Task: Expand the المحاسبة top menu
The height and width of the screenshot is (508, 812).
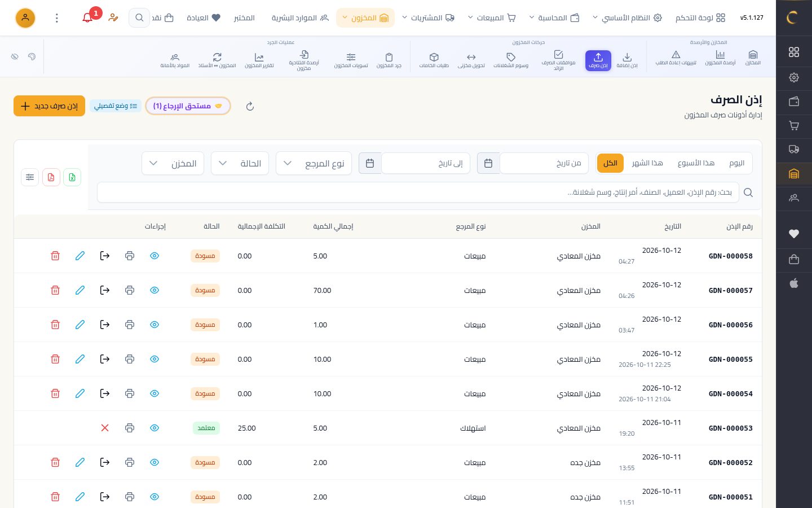Action: pyautogui.click(x=554, y=18)
